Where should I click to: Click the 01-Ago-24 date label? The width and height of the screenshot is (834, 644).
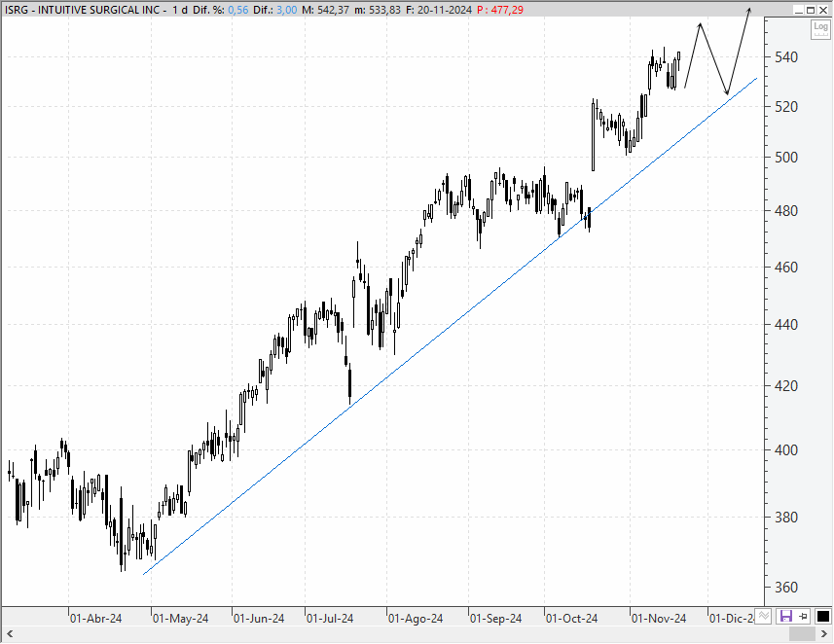coord(416,619)
